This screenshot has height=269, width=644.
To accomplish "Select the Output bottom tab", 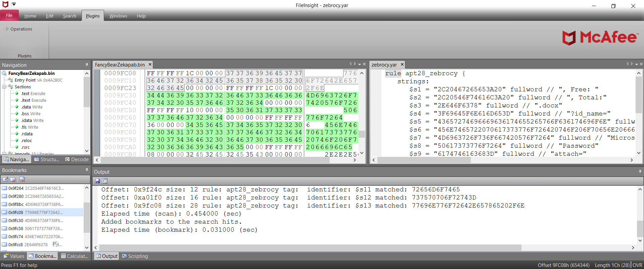I will click(107, 256).
